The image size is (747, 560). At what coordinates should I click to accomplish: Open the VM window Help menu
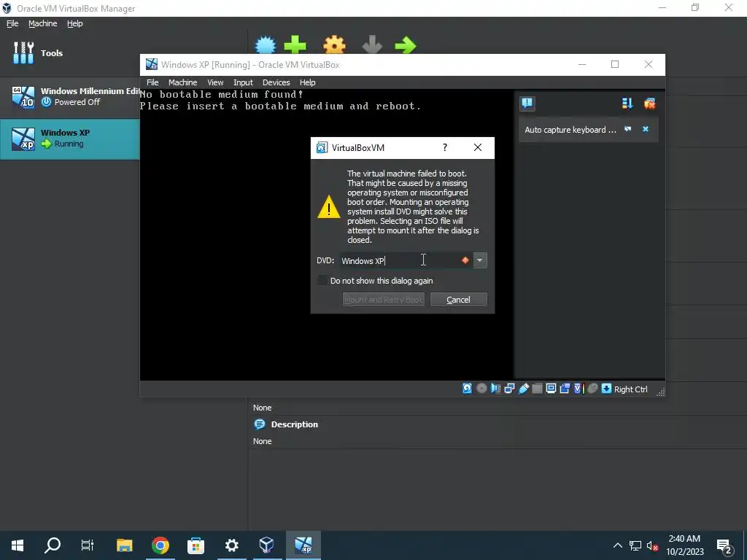307,82
